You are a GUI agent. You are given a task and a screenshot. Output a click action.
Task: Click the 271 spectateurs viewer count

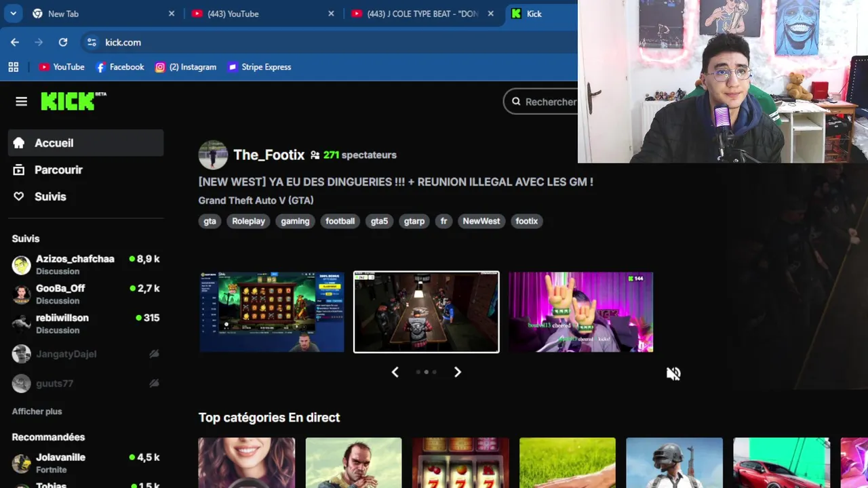click(x=353, y=155)
